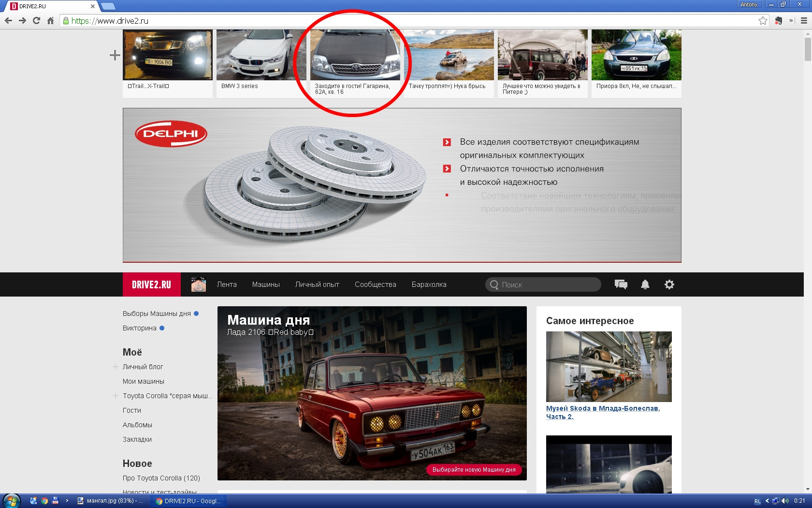The image size is (812, 508).
Task: Open the Личный блог sidebar link
Action: coord(143,367)
